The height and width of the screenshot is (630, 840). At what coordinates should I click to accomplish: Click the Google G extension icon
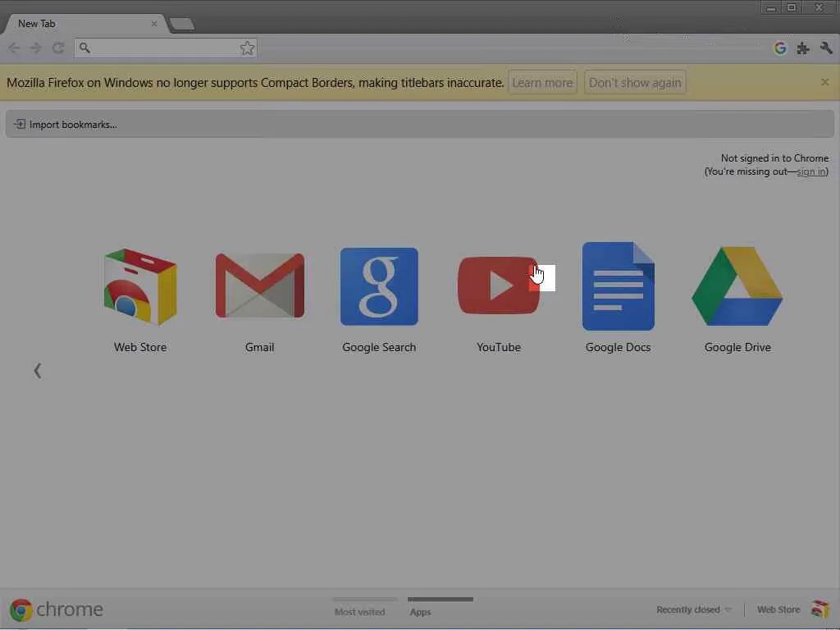[x=780, y=48]
